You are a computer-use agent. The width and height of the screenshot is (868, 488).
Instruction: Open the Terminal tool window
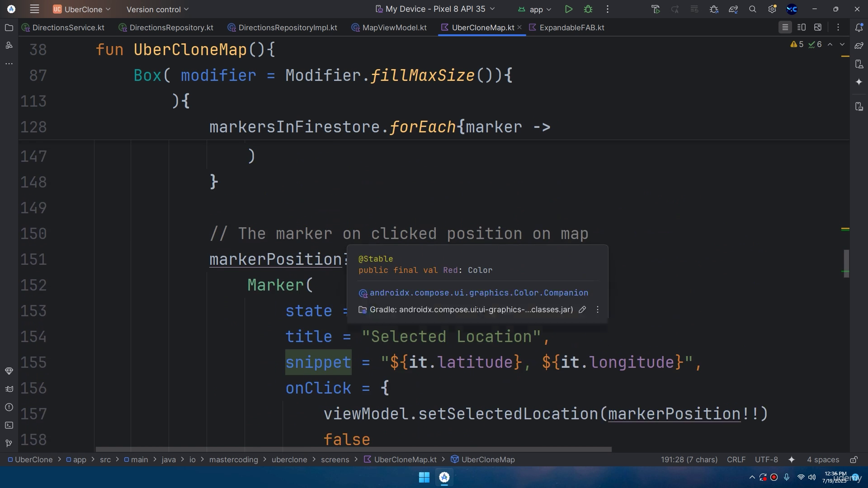[9, 425]
